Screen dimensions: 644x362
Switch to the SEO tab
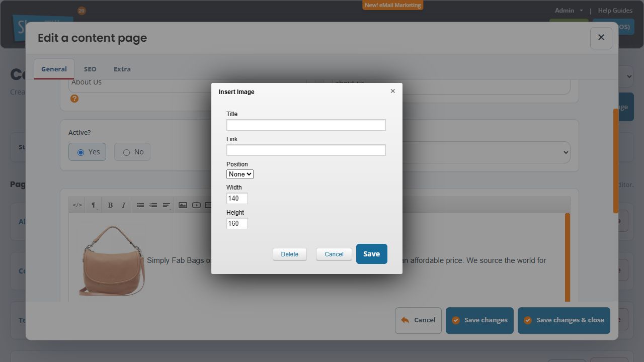[90, 69]
